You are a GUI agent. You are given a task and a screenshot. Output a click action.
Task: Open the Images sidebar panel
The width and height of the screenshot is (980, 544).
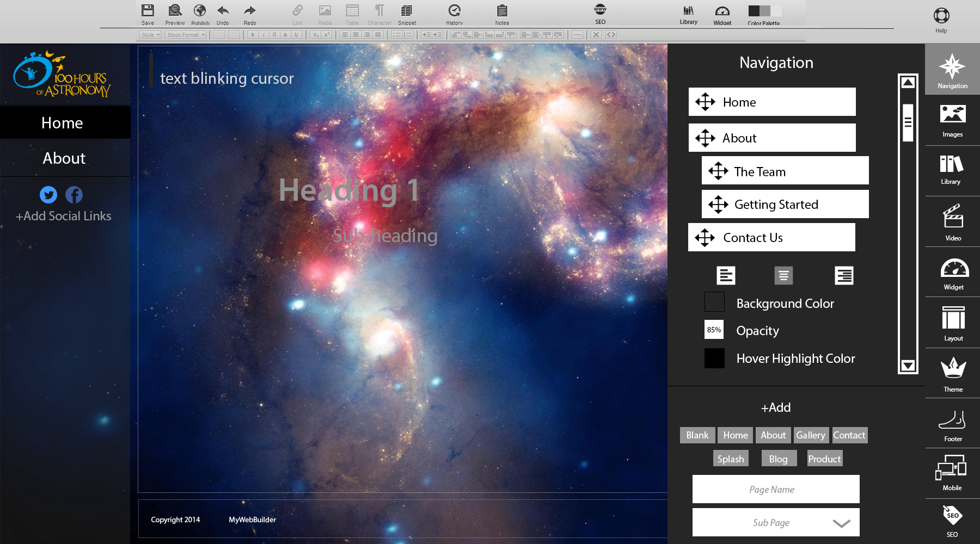pyautogui.click(x=953, y=120)
